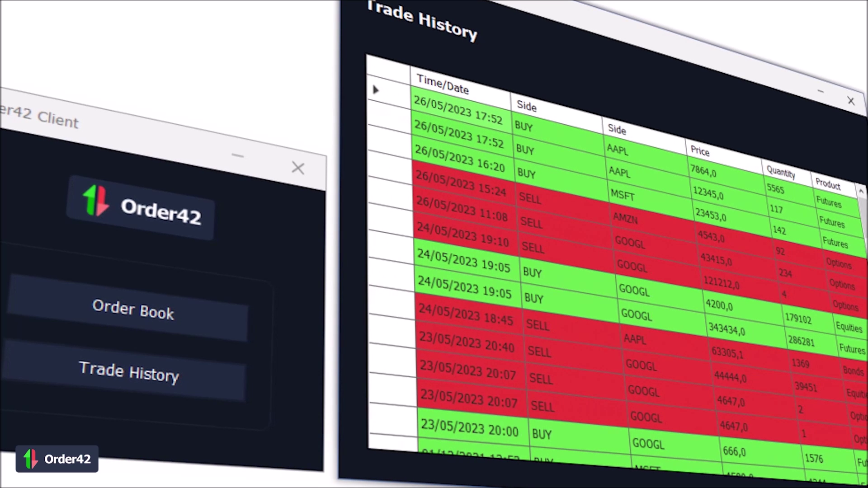Select the 24/05/2023 19:10 cell

[467, 234]
